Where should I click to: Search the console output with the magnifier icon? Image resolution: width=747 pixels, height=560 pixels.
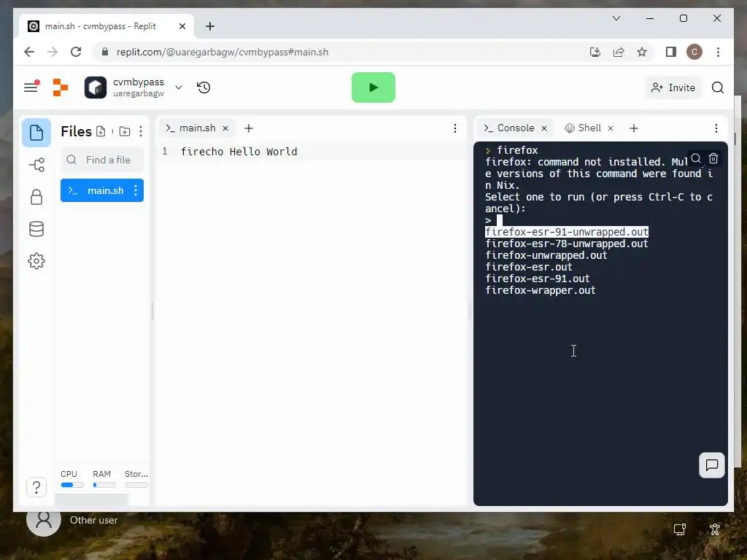click(x=695, y=158)
